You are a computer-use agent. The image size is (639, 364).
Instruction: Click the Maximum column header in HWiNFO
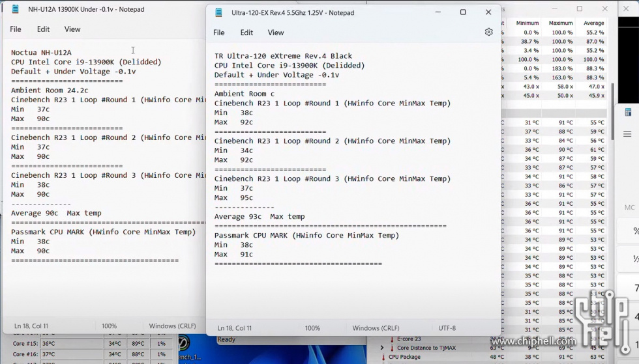click(561, 23)
